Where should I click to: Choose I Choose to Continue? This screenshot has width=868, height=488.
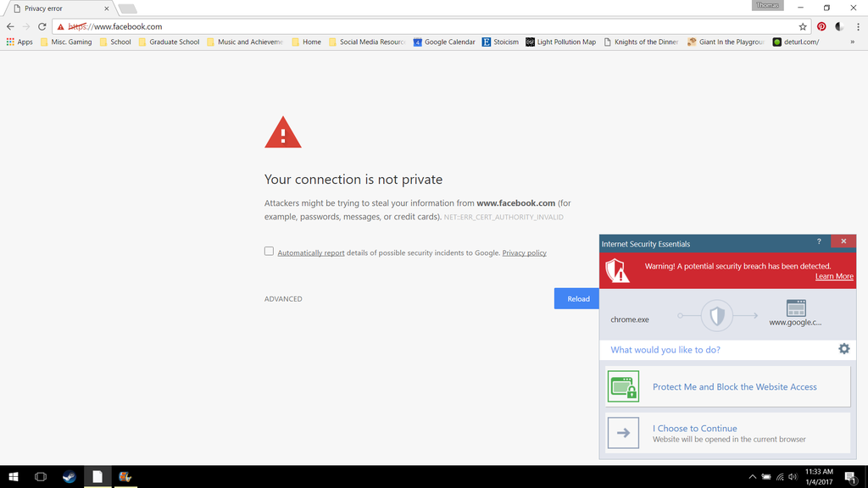click(727, 433)
